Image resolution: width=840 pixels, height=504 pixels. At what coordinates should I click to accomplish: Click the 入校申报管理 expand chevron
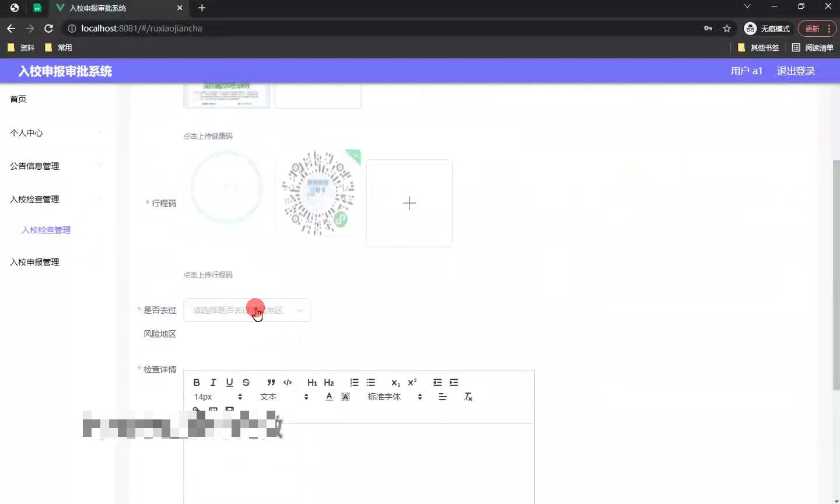100,262
